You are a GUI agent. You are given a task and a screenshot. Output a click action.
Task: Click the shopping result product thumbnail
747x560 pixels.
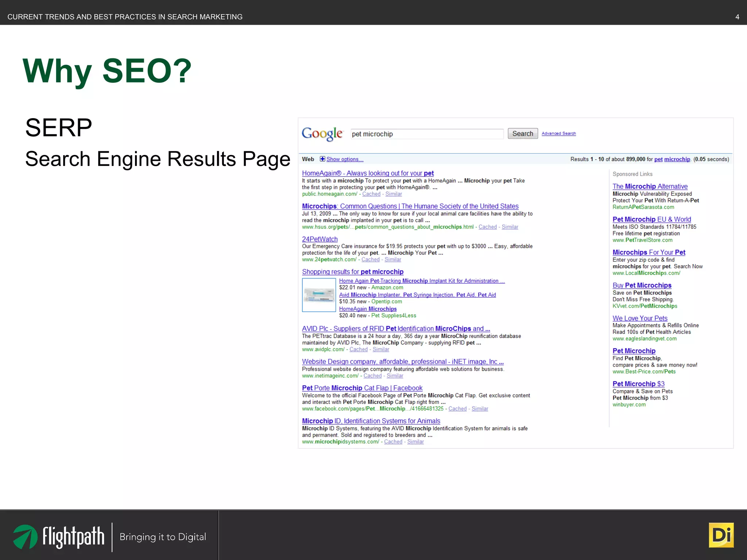click(x=319, y=295)
